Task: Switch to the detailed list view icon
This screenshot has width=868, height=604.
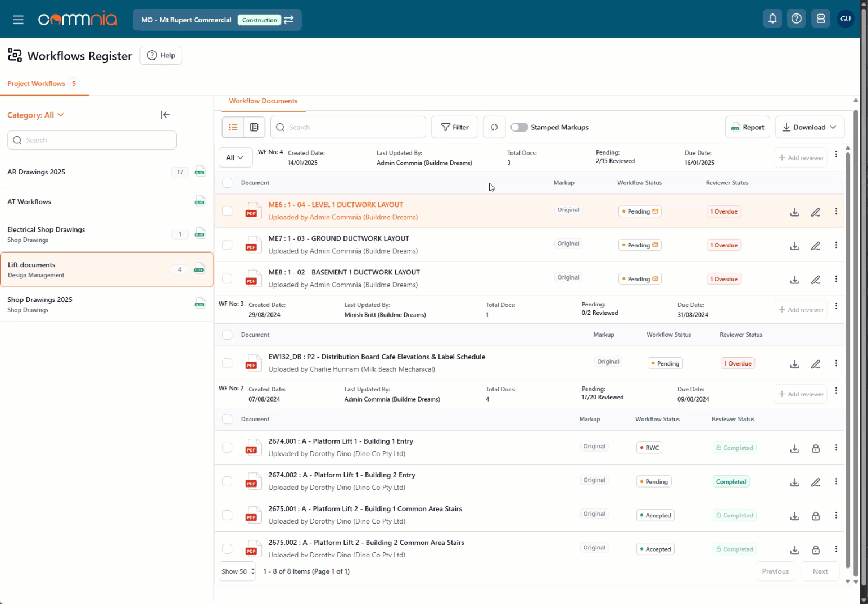Action: [x=254, y=127]
